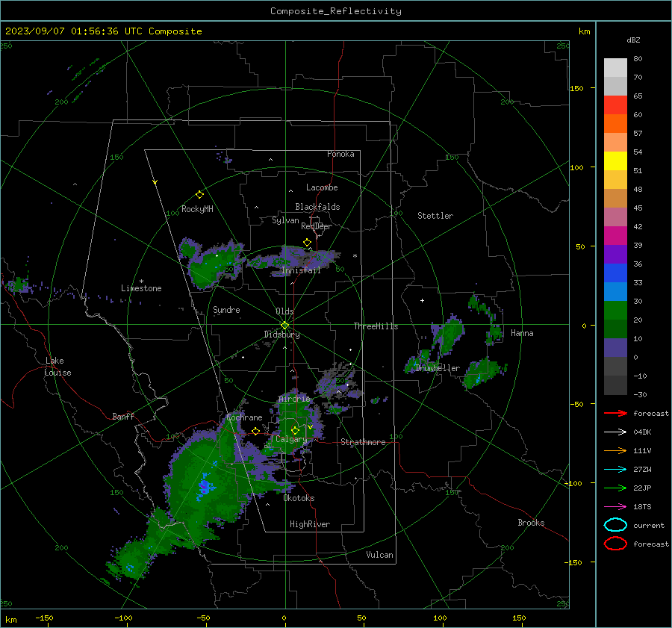
Task: Click the Okotoks city label
Action: [x=299, y=498]
